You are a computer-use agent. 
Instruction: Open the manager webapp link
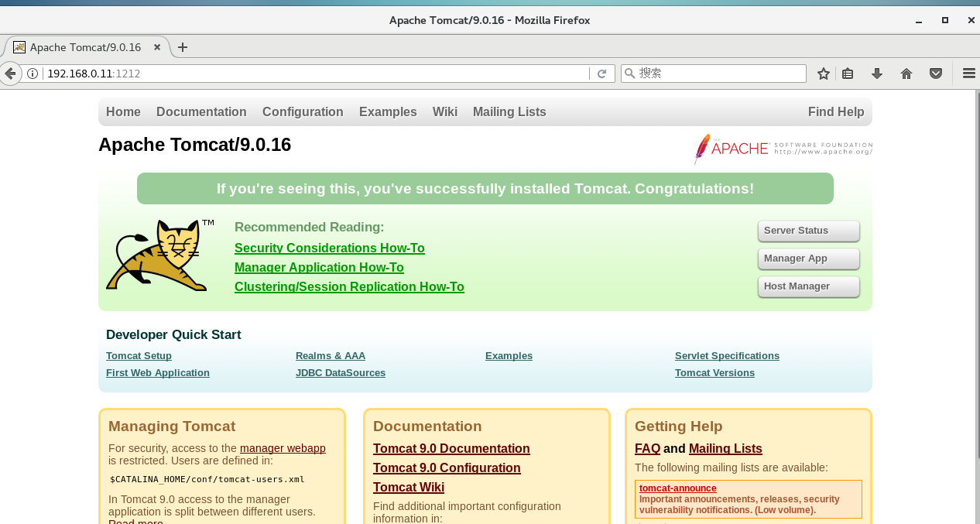pyautogui.click(x=283, y=448)
